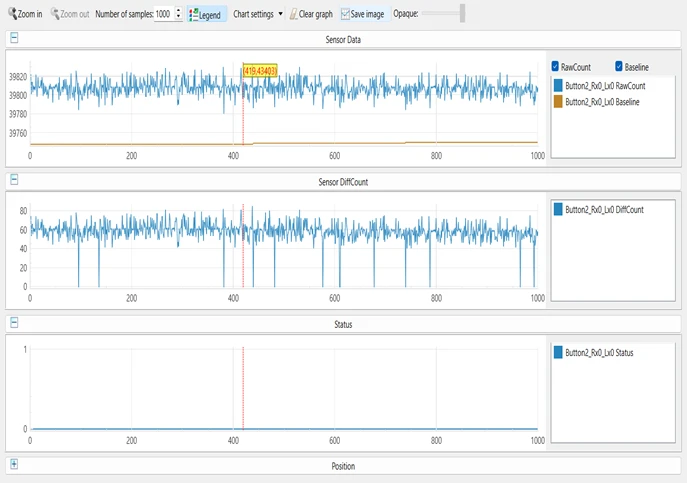Collapse the Status panel

coord(14,324)
